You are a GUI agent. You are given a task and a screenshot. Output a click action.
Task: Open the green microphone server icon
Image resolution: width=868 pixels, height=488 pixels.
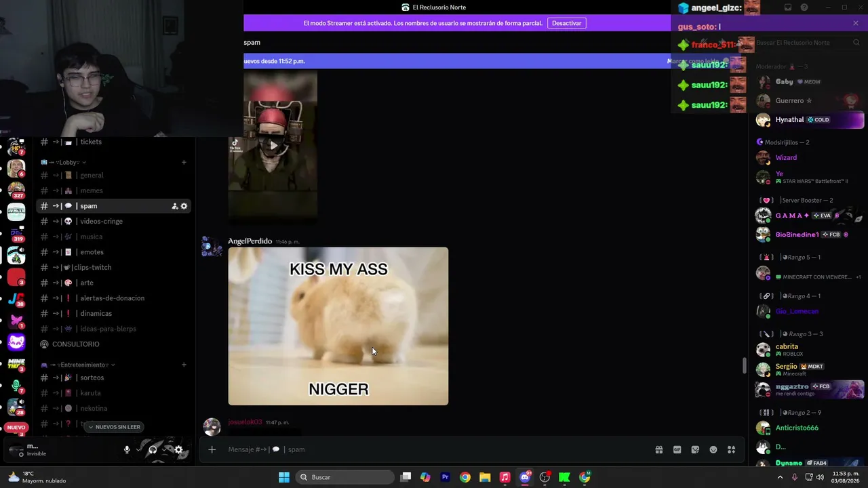point(16,386)
